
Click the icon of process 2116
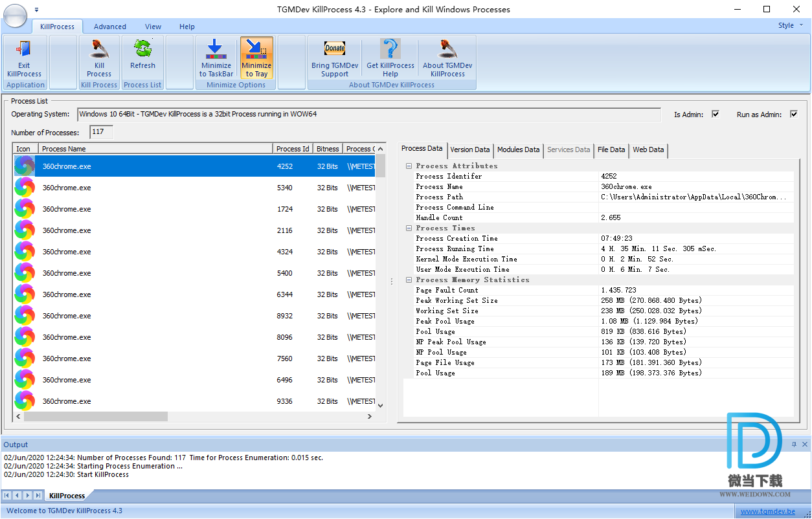(25, 230)
